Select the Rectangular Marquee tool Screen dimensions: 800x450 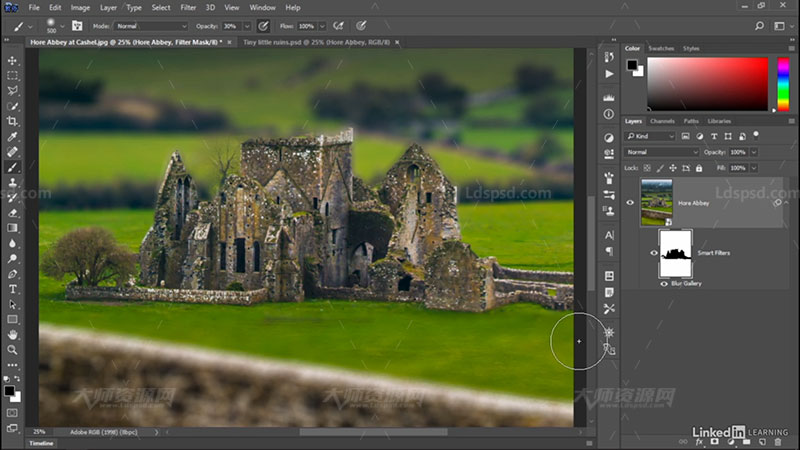[x=12, y=76]
